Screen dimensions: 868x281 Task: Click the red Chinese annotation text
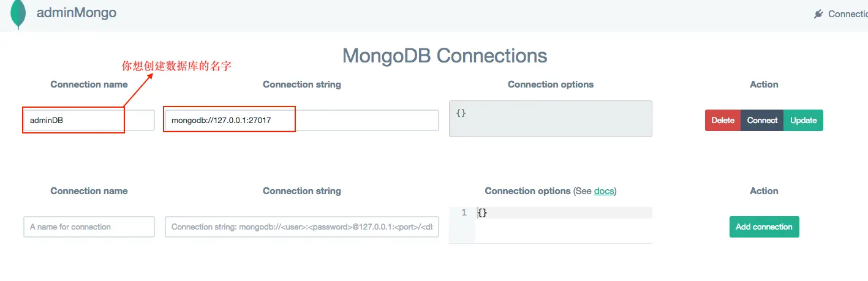(176, 66)
